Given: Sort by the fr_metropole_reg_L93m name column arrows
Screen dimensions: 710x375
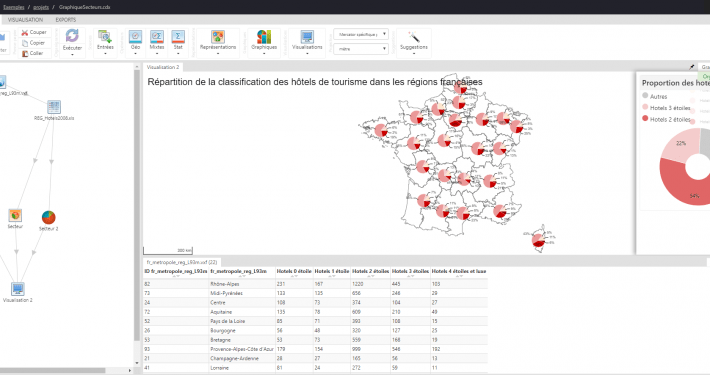Looking at the screenshot, I should pyautogui.click(x=241, y=276).
